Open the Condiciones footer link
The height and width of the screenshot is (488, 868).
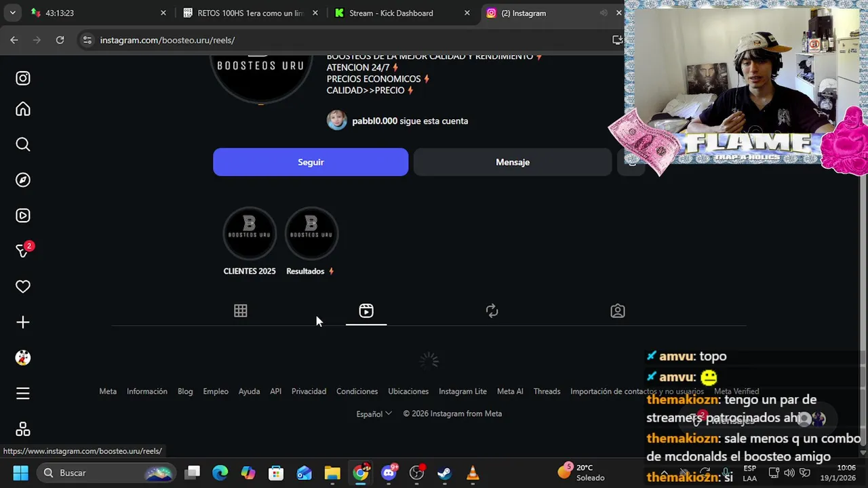(x=357, y=391)
